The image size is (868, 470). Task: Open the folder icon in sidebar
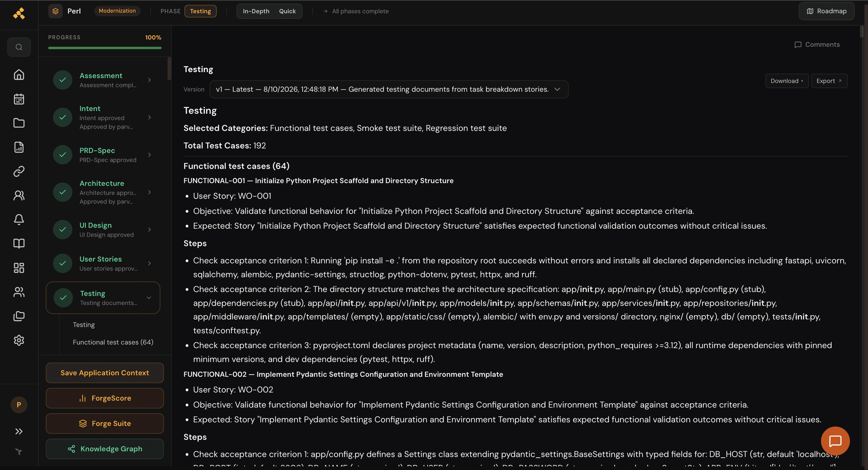(19, 123)
